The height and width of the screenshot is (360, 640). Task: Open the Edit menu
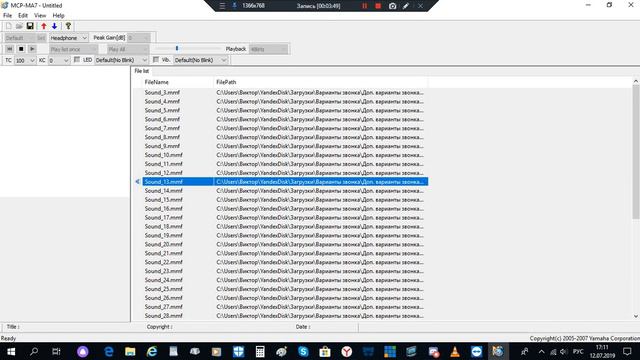pos(23,16)
